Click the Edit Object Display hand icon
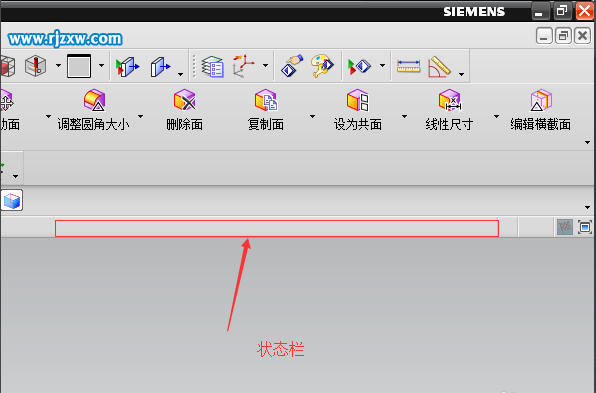596x393 pixels. (292, 65)
